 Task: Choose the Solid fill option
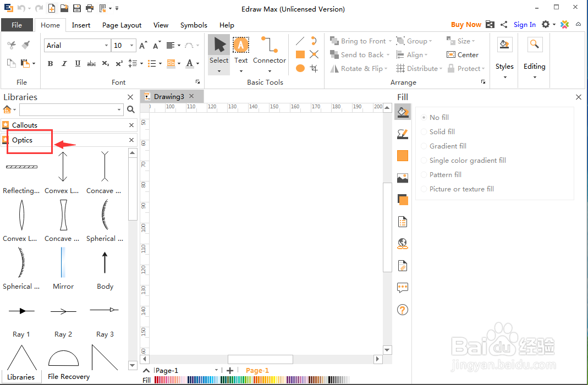coord(438,131)
